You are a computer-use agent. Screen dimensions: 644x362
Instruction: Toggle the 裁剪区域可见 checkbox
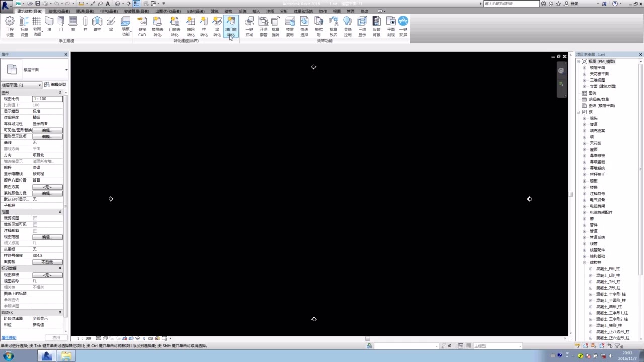coord(35,224)
